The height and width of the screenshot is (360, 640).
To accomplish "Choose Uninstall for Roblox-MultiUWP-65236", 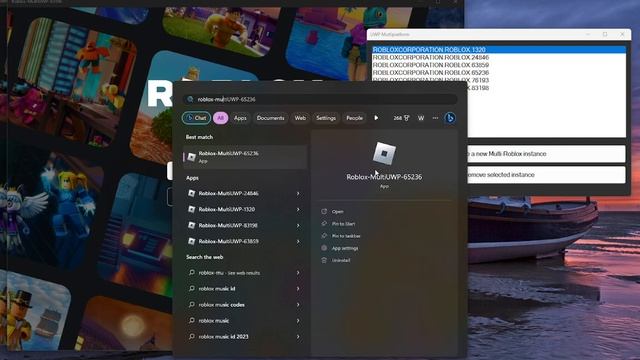I will pyautogui.click(x=341, y=260).
